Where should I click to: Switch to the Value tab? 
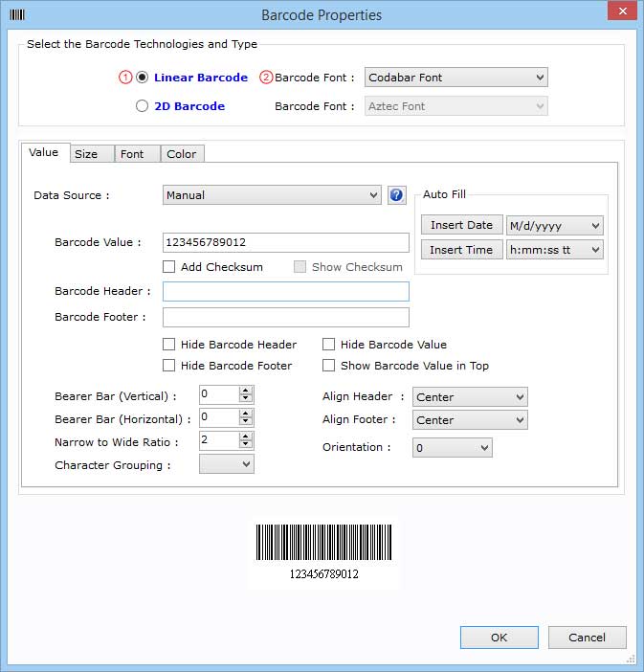point(44,152)
